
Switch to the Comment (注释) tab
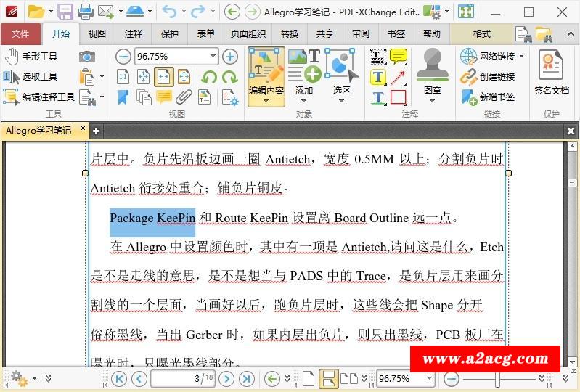point(133,33)
